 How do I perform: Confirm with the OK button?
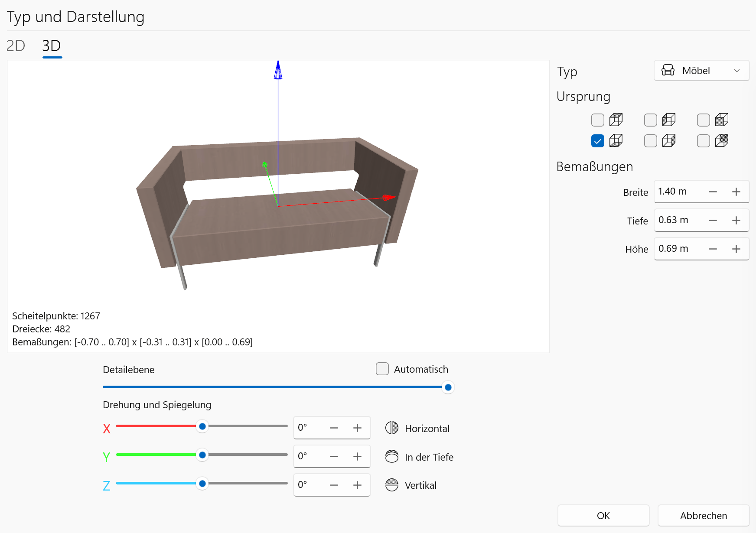pyautogui.click(x=603, y=515)
